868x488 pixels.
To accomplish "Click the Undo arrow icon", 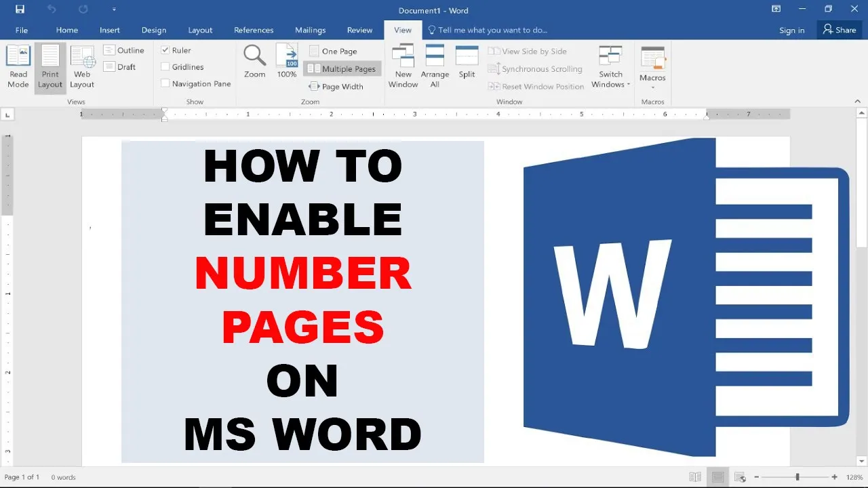I will click(x=52, y=9).
